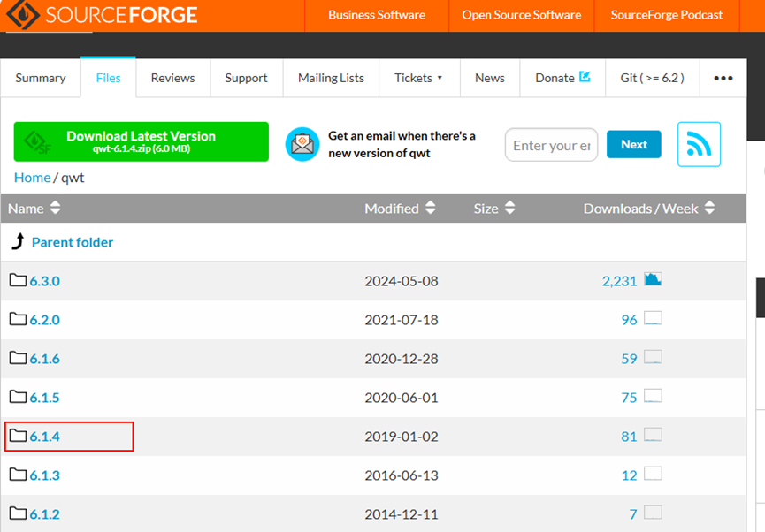The image size is (765, 532).
Task: Sort the list by Size
Action: pos(494,209)
